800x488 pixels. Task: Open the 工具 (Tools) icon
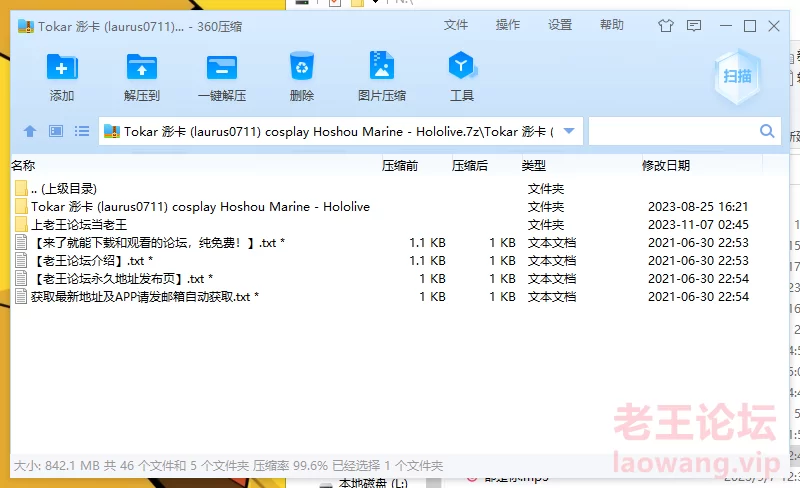click(x=462, y=65)
